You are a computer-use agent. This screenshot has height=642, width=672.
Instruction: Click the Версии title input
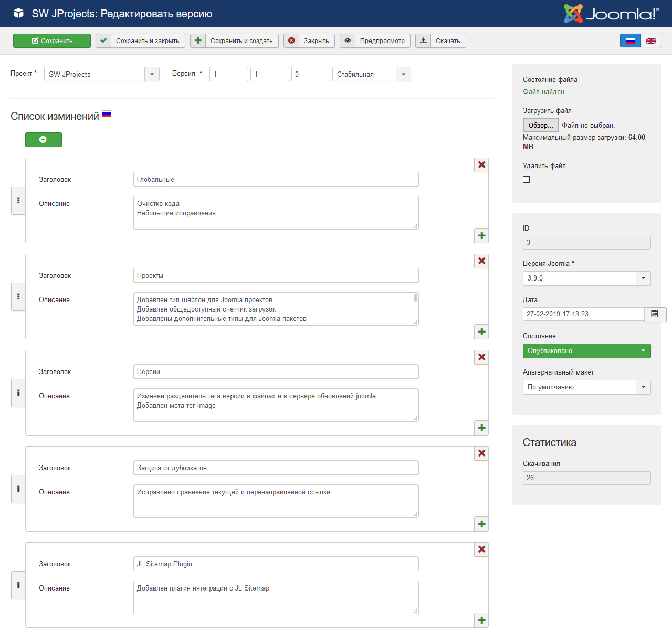pos(276,371)
